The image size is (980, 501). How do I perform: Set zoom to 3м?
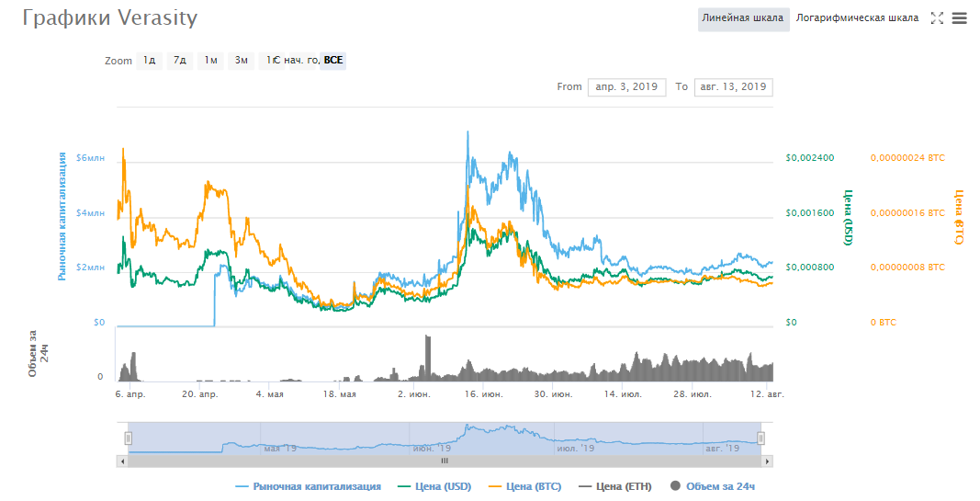(x=242, y=60)
